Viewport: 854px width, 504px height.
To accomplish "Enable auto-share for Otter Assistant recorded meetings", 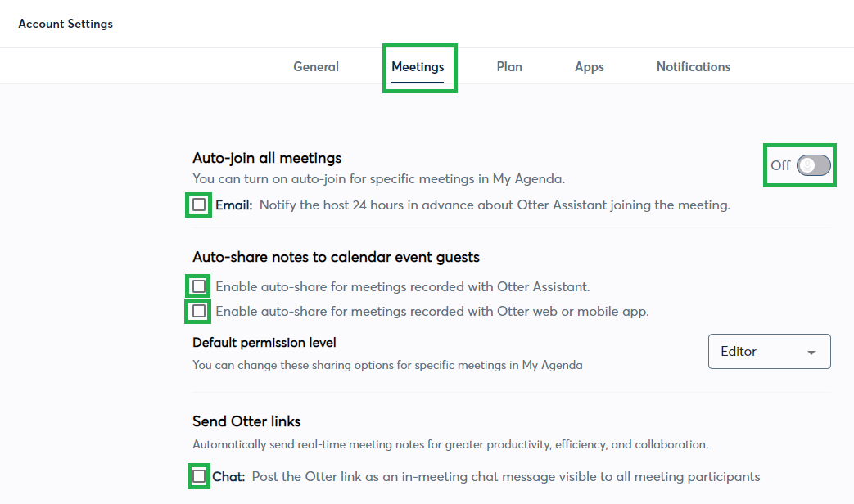I will pyautogui.click(x=198, y=286).
